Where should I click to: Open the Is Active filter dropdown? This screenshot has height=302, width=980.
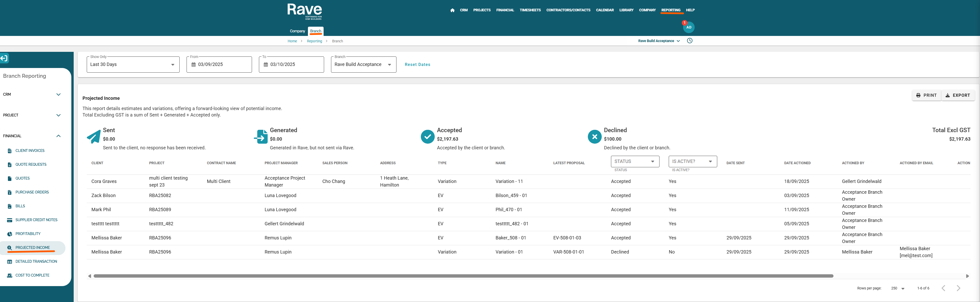pos(692,162)
